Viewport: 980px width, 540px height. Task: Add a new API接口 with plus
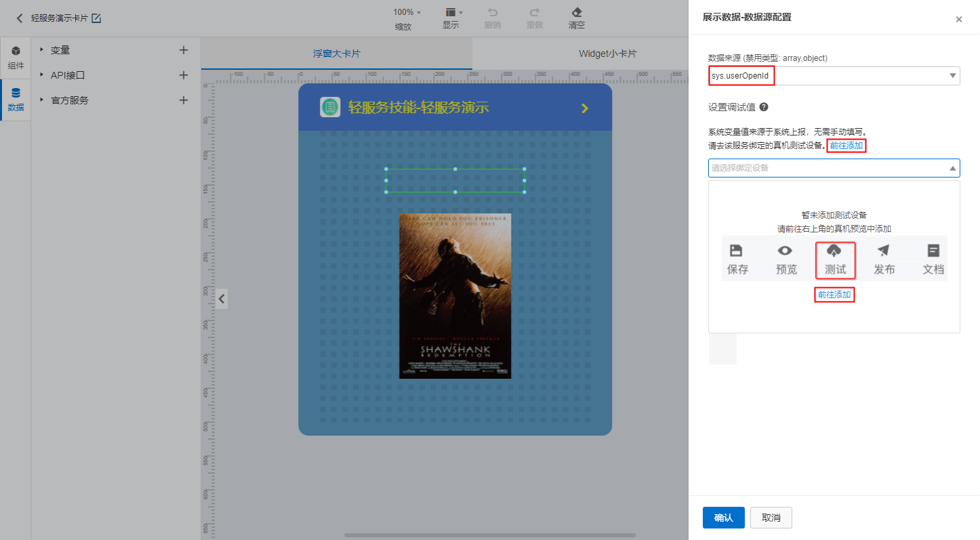(183, 75)
